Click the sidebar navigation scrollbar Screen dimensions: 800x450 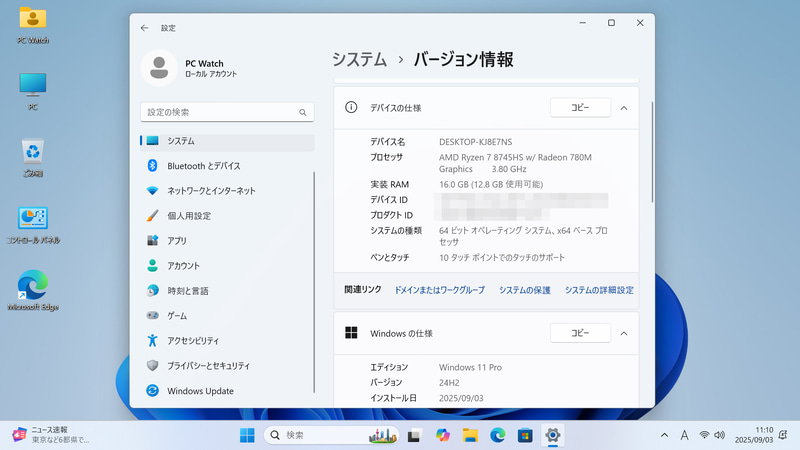pos(314,282)
